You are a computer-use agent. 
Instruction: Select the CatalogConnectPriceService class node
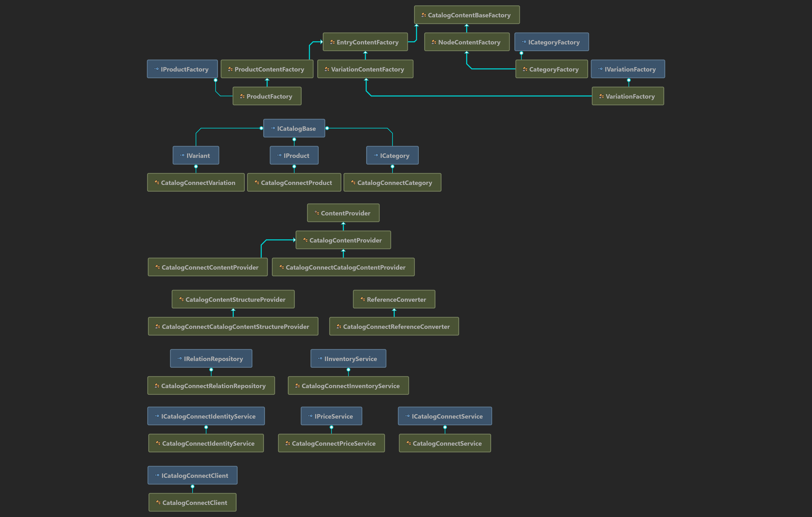pos(331,443)
